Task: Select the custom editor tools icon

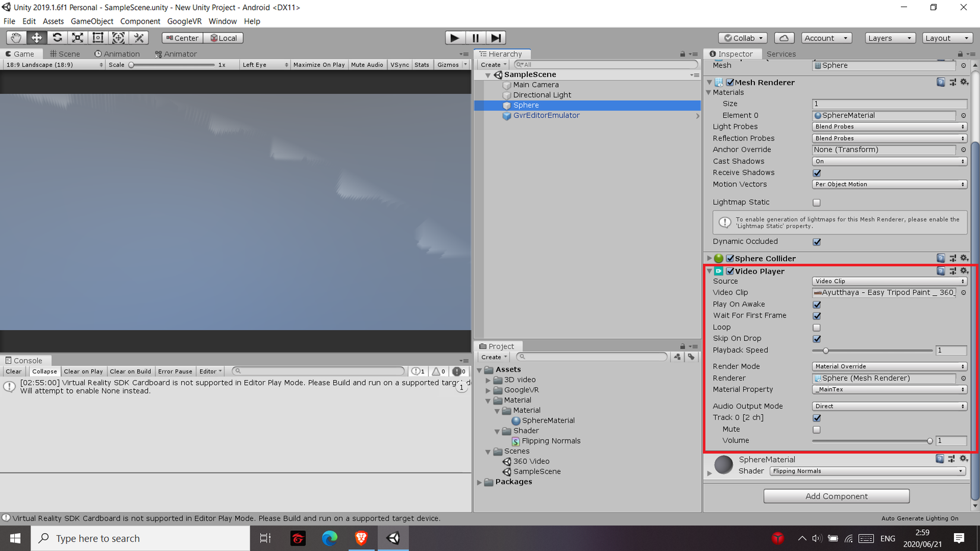Action: 139,38
